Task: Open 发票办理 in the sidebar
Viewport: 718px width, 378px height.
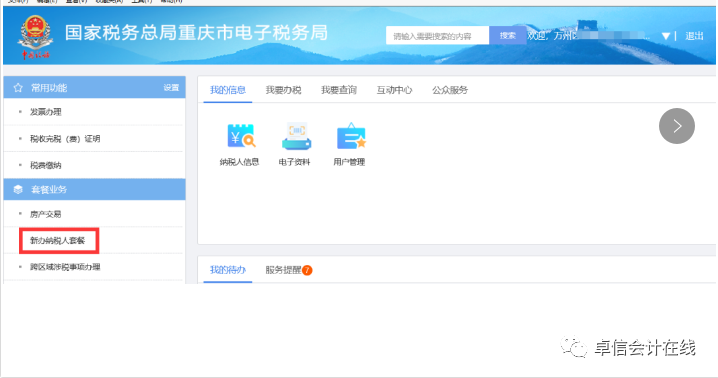Action: [45, 112]
